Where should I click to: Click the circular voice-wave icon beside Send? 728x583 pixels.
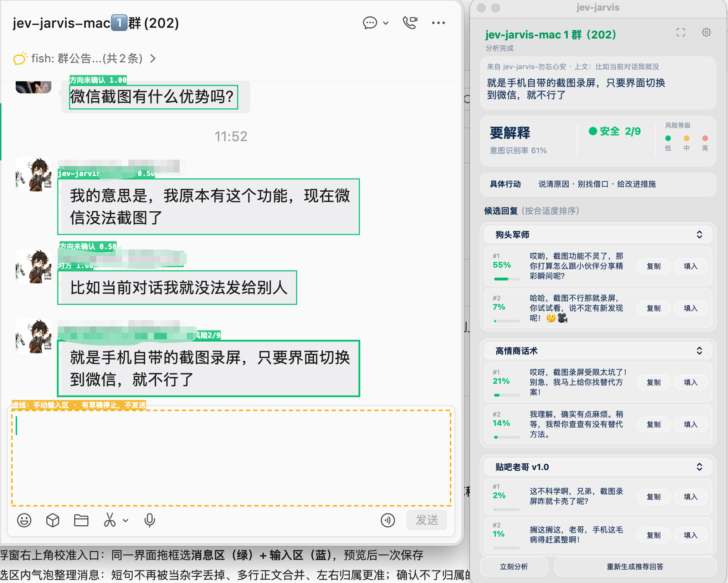[x=388, y=520]
